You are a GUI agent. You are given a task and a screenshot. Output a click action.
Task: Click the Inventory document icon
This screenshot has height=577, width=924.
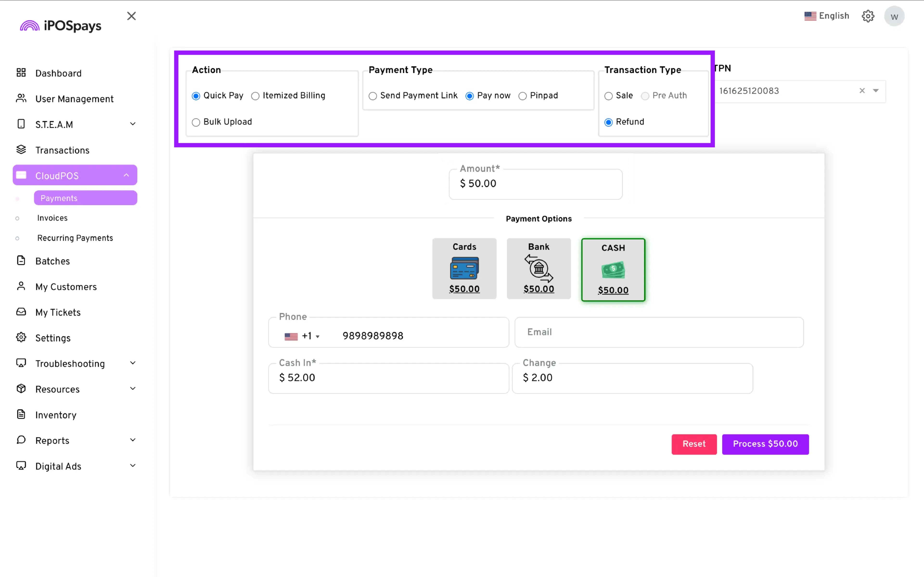click(x=21, y=414)
